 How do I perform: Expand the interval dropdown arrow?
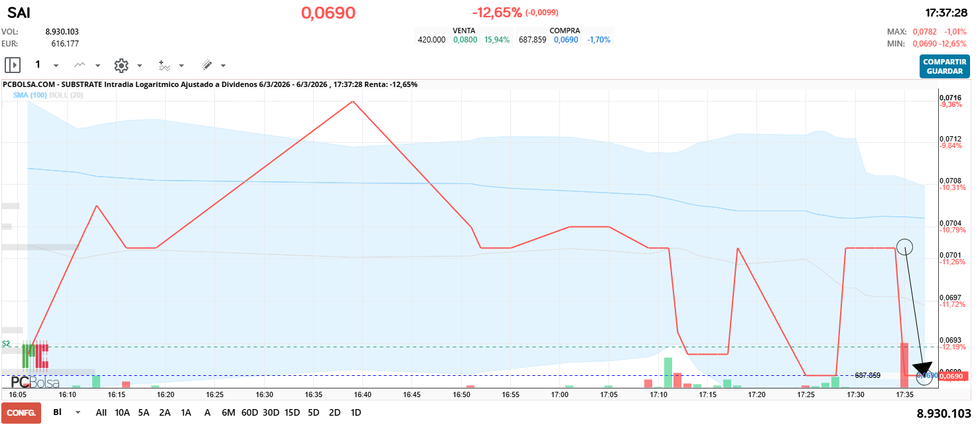(x=55, y=66)
